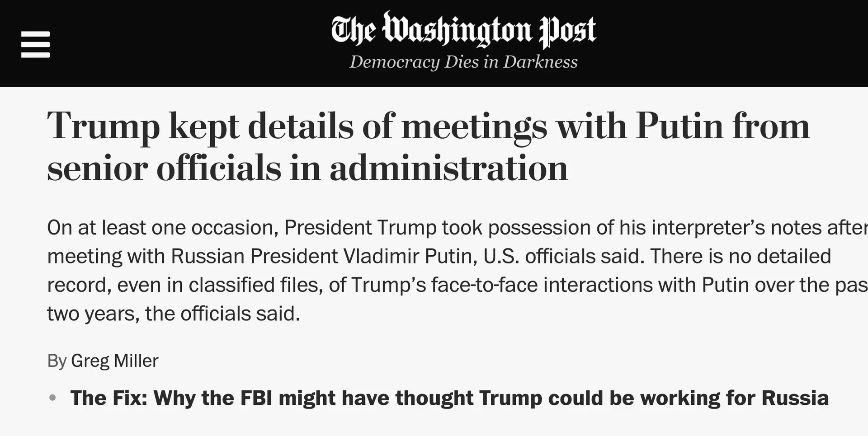Click the word "Russia" in The Fix link
This screenshot has width=868, height=436.
tap(795, 398)
